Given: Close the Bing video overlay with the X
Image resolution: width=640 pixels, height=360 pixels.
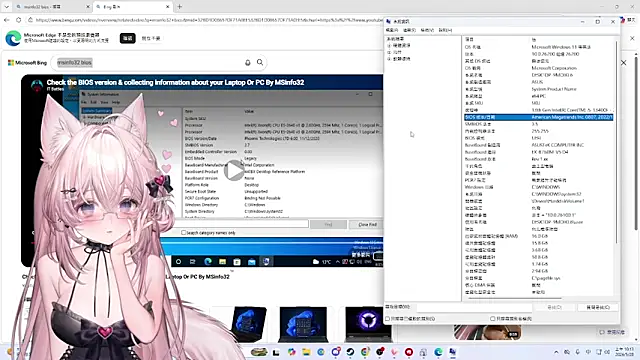Looking at the screenshot, I should click(623, 63).
